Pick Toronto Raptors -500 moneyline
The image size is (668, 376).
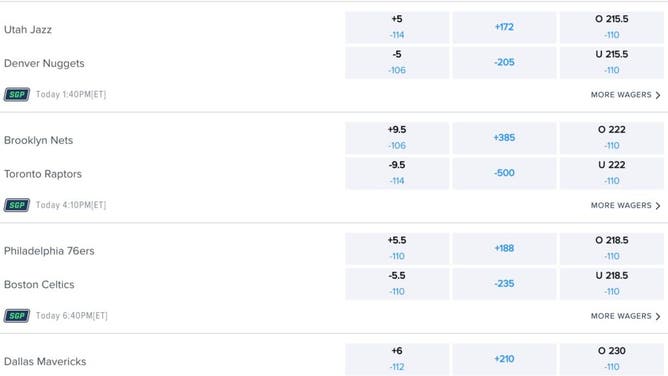(x=504, y=173)
